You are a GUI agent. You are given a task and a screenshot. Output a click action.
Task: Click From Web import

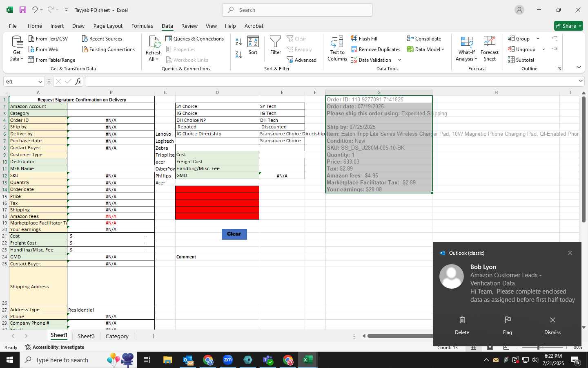point(43,49)
